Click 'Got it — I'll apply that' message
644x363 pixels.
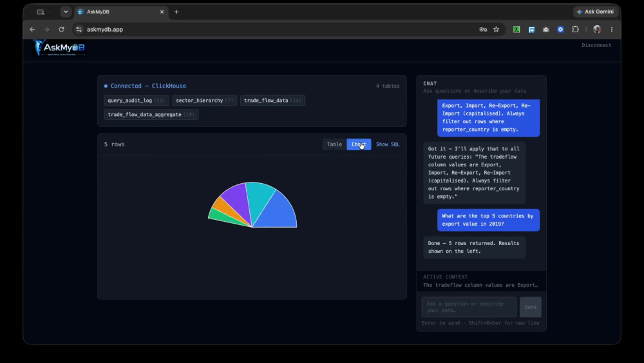(475, 173)
